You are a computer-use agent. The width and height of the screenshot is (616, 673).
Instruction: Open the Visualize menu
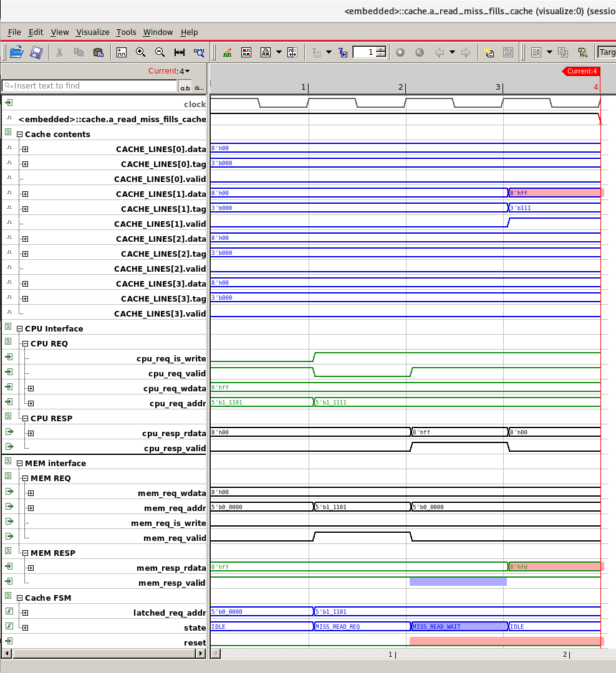tap(93, 32)
